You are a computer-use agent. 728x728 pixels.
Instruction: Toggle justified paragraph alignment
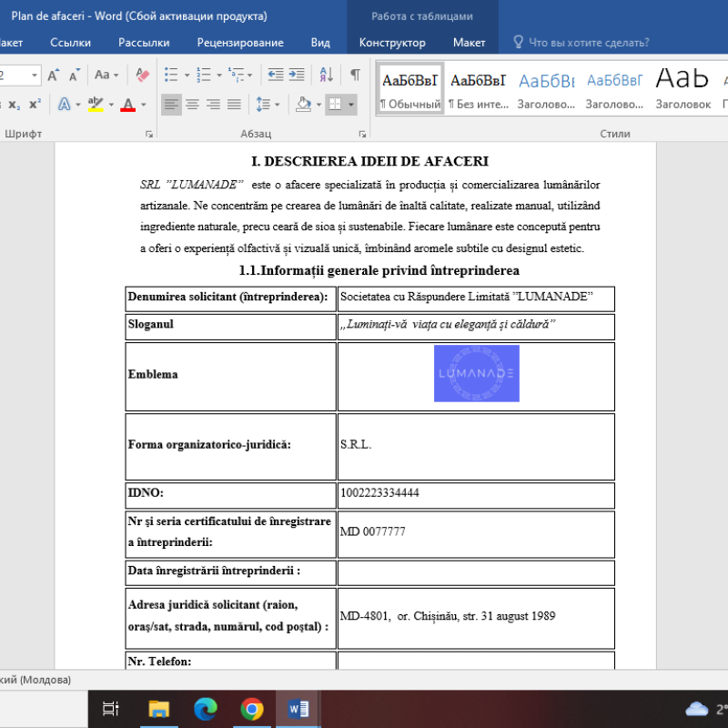(235, 105)
